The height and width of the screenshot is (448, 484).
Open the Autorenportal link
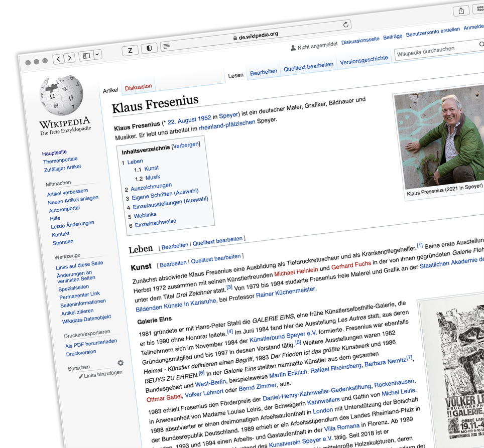pyautogui.click(x=64, y=209)
